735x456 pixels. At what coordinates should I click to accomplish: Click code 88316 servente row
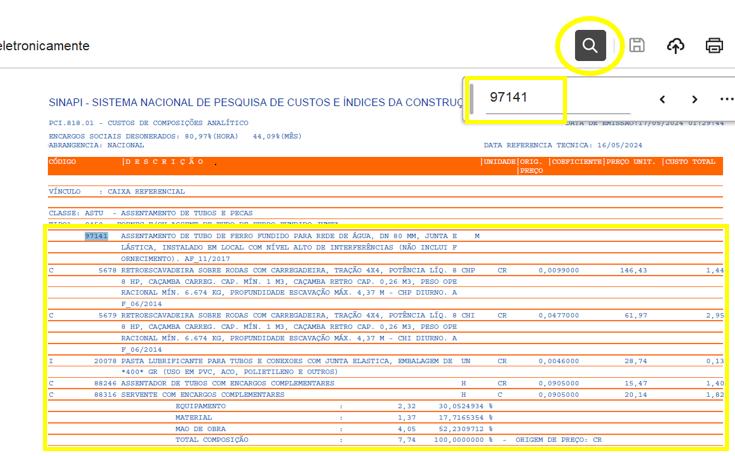coord(104,395)
